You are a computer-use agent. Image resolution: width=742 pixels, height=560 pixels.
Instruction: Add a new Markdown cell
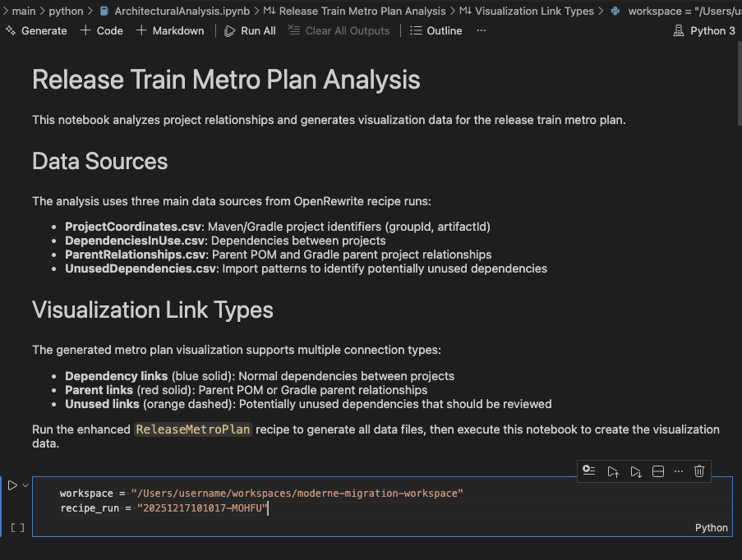tap(170, 30)
